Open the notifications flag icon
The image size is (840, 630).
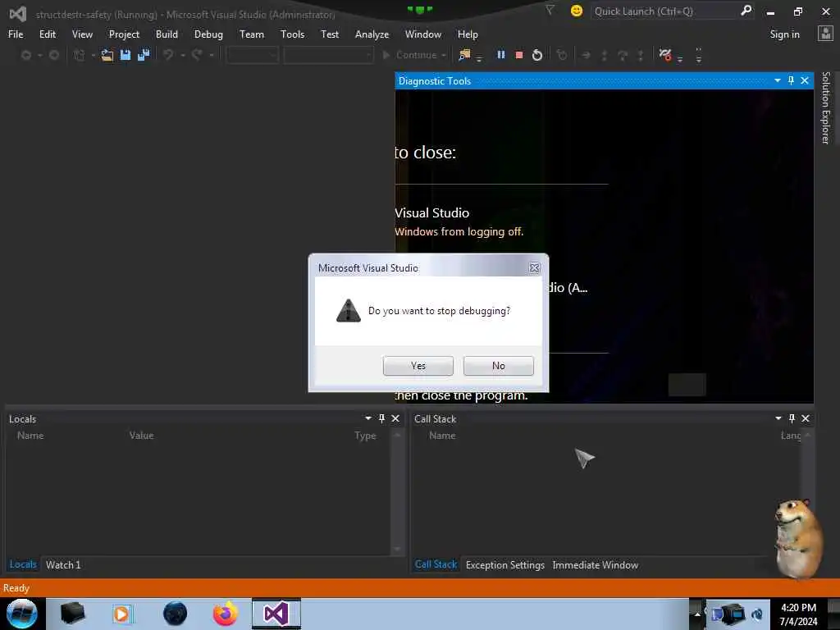[550, 10]
